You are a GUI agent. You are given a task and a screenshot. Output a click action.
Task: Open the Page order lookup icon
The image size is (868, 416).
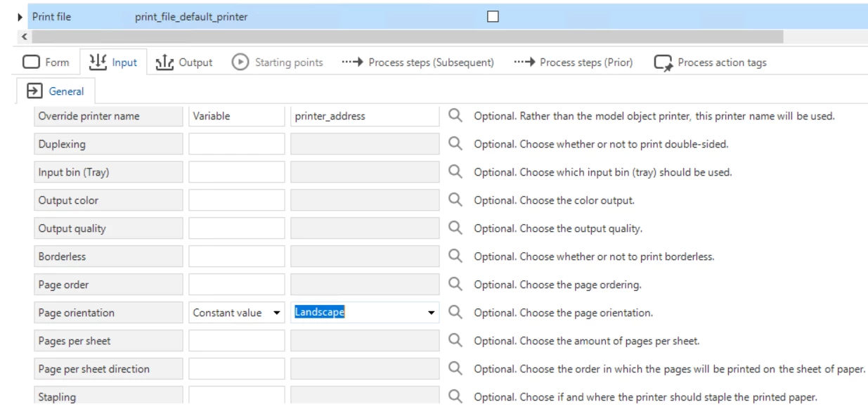pos(455,285)
